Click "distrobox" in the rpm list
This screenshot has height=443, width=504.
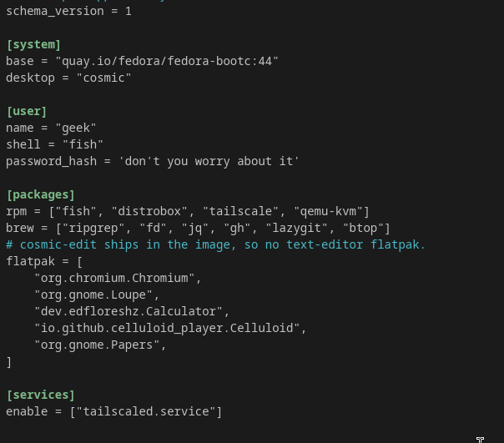click(149, 211)
